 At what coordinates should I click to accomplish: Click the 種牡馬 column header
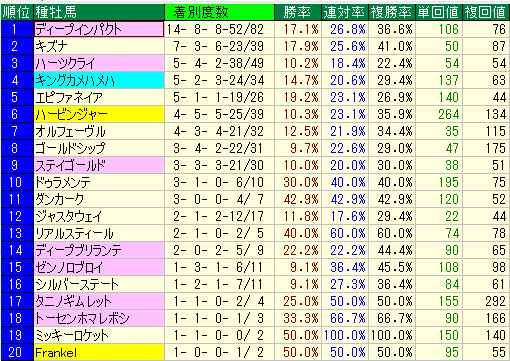(99, 12)
